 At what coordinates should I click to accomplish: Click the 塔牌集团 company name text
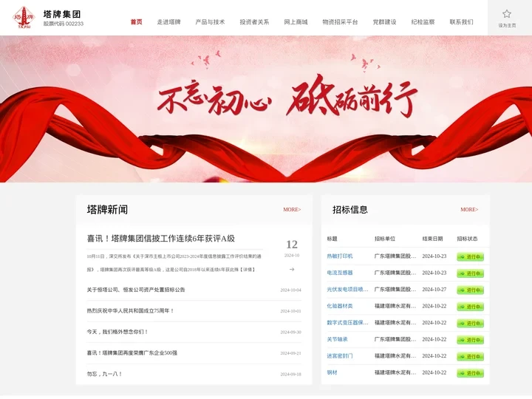62,14
